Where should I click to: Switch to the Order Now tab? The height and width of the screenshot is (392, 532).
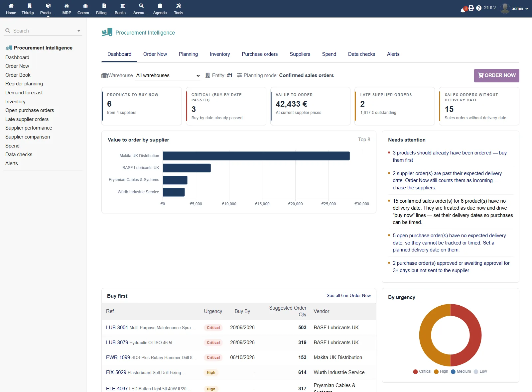(155, 54)
